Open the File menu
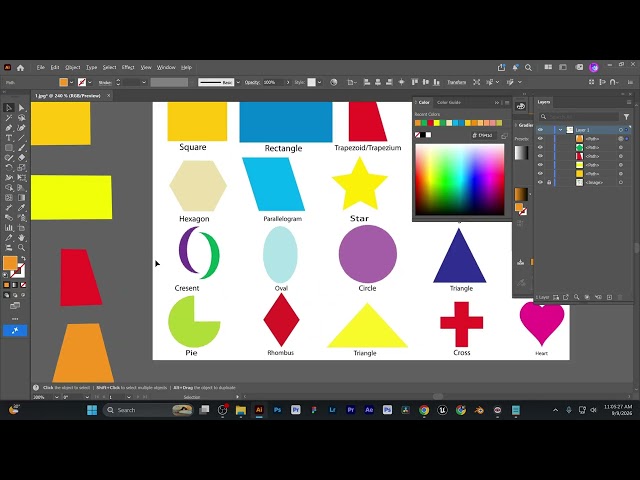Screen dimensions: 640x480 click(40, 67)
